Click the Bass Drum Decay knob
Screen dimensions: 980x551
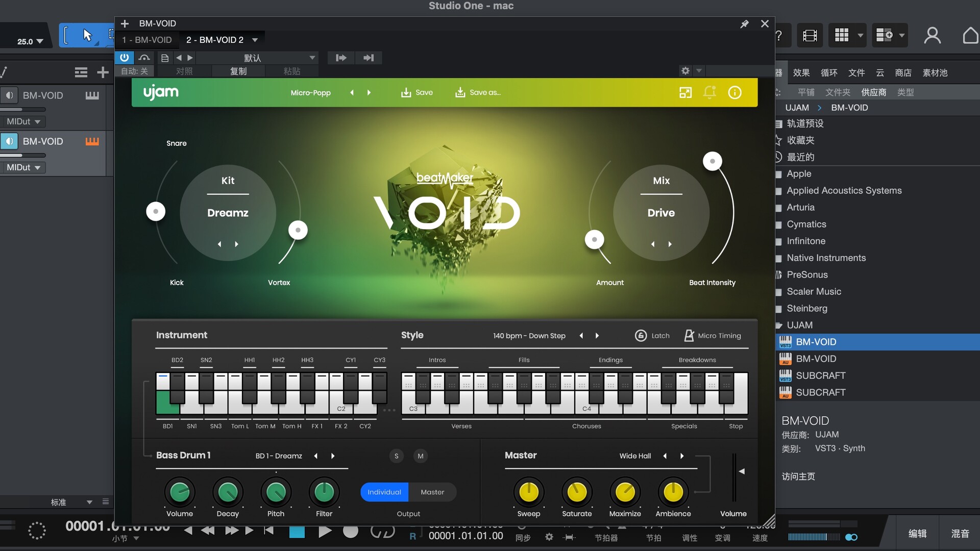(x=228, y=492)
